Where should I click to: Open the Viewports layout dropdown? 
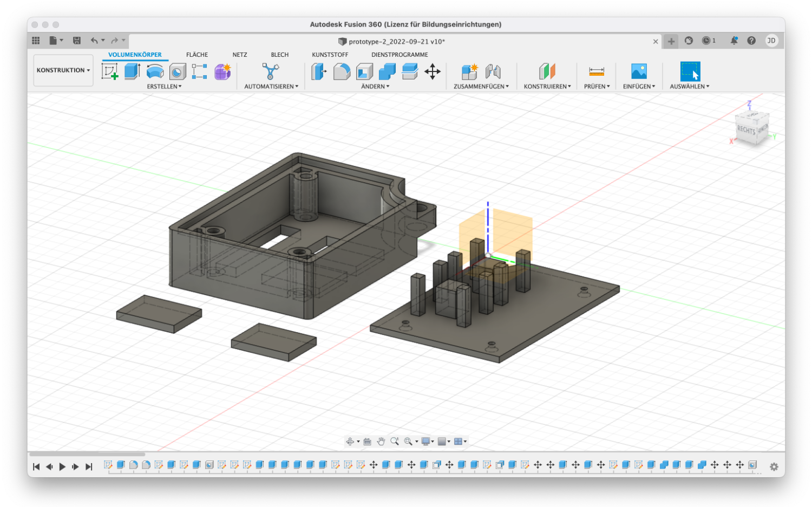460,442
